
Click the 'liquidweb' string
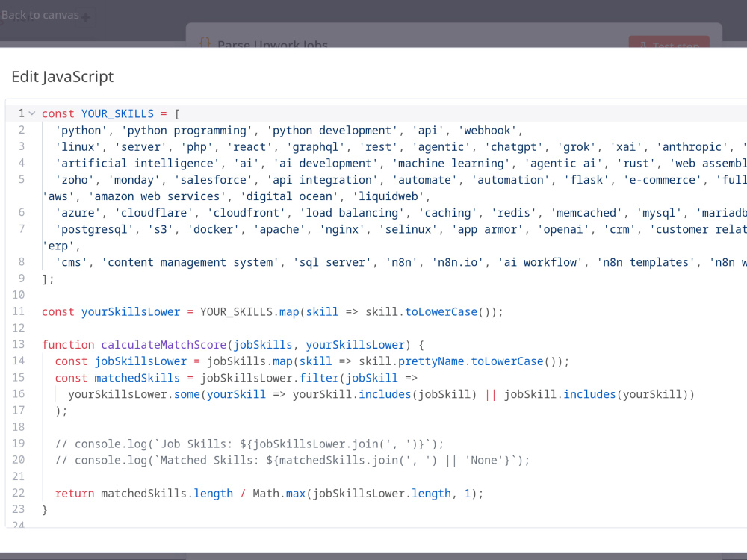[x=388, y=196]
